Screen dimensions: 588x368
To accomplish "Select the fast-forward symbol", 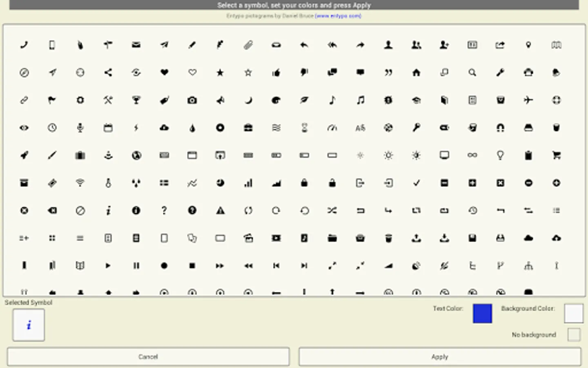I will (x=220, y=266).
